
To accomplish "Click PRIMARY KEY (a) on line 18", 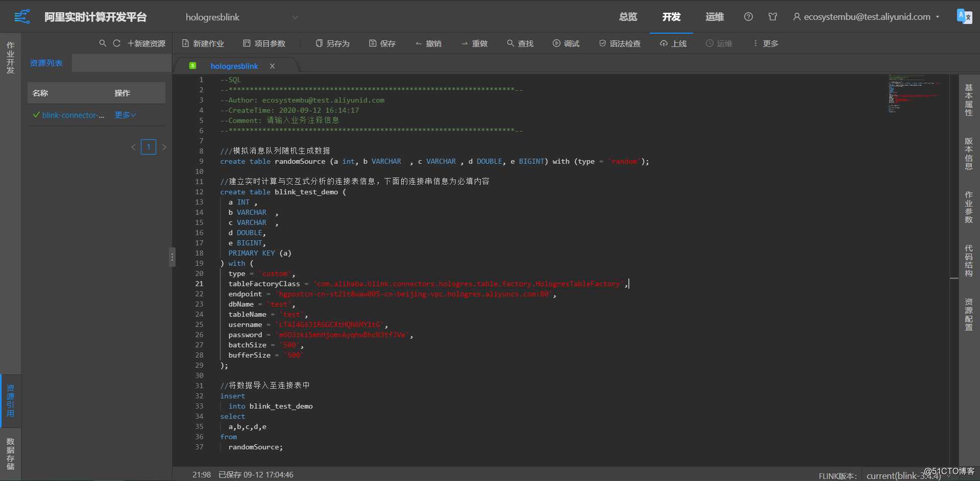I will [260, 253].
